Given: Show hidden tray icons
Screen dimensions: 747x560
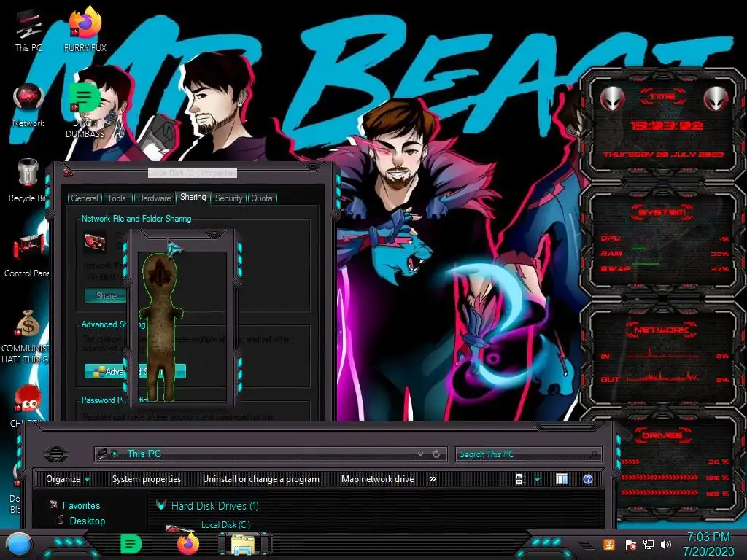Looking at the screenshot, I should pos(584,545).
